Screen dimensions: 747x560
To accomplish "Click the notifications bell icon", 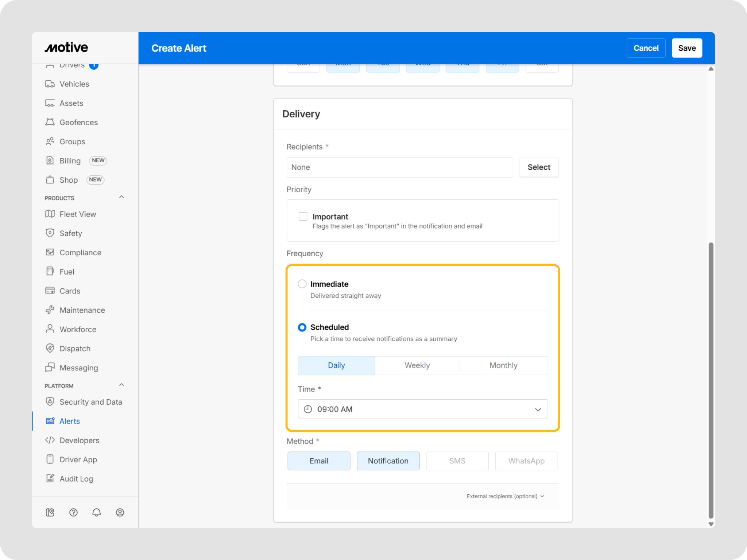I will [x=97, y=512].
